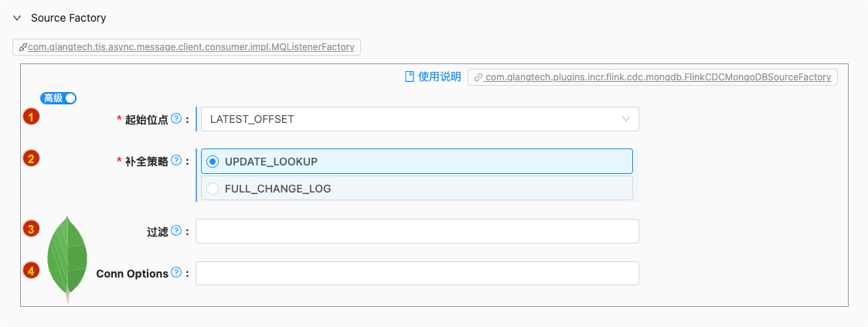
Task: Click the dropdown arrow in 起始位点 field
Action: pos(626,119)
